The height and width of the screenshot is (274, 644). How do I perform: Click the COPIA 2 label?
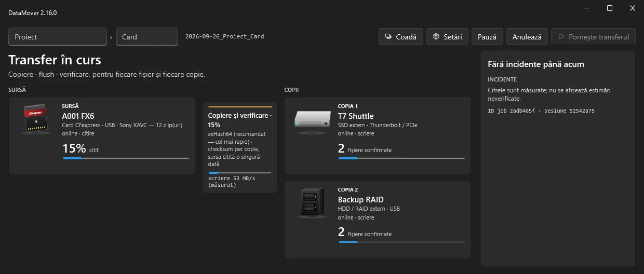pyautogui.click(x=348, y=189)
